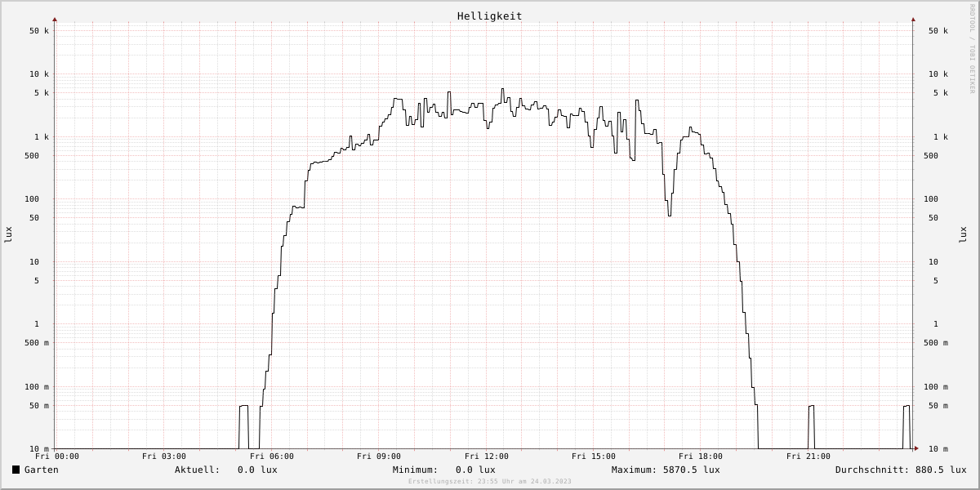This screenshot has width=980, height=490.
Task: Click the 10 k label on right axis
Action: click(x=938, y=74)
